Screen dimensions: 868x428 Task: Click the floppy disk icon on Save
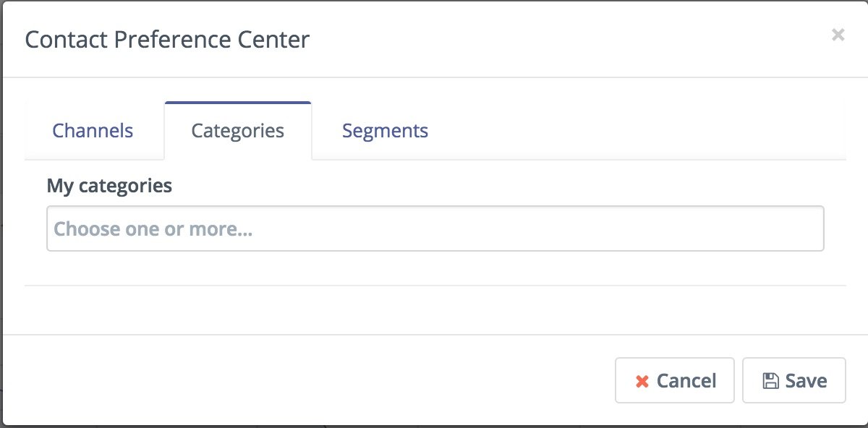pos(770,381)
